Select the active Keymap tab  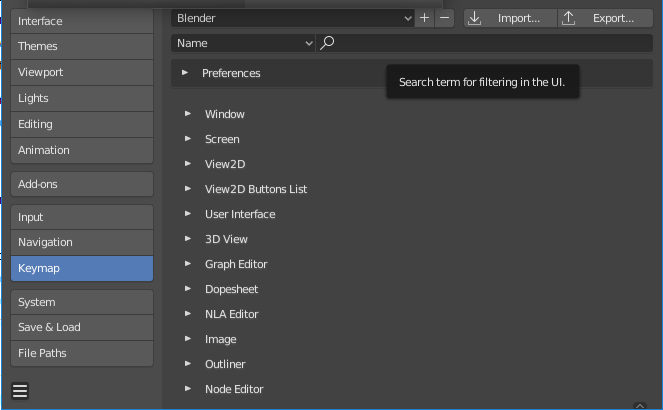(x=82, y=268)
